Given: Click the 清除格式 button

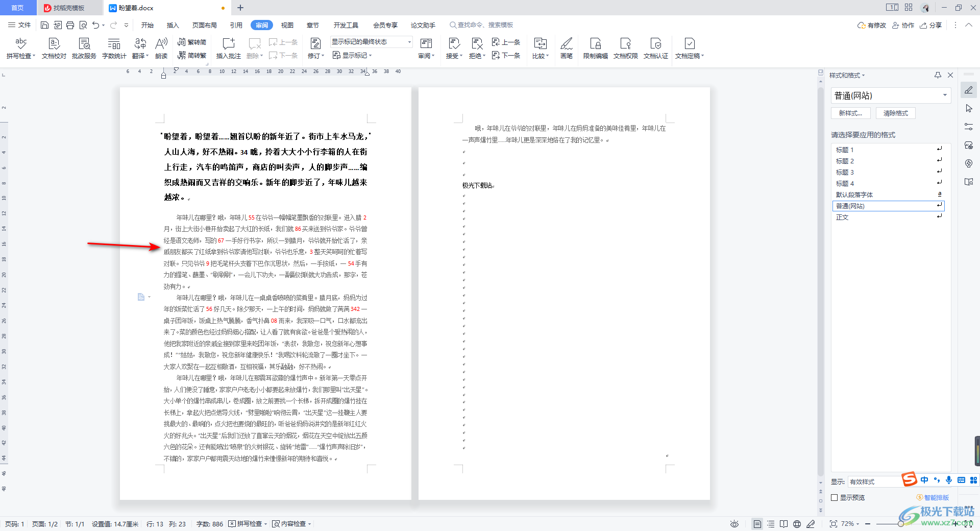Looking at the screenshot, I should pos(896,113).
